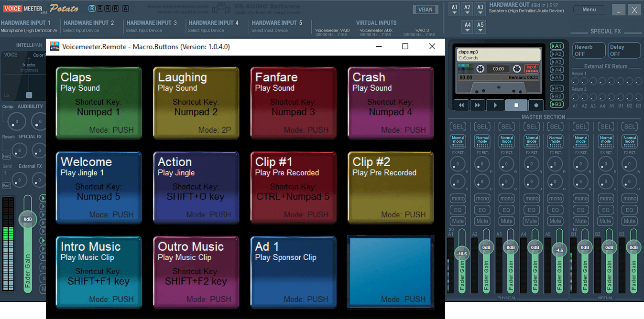Image resolution: width=644 pixels, height=319 pixels.
Task: Trigger the Laughing macro button
Action: click(196, 103)
